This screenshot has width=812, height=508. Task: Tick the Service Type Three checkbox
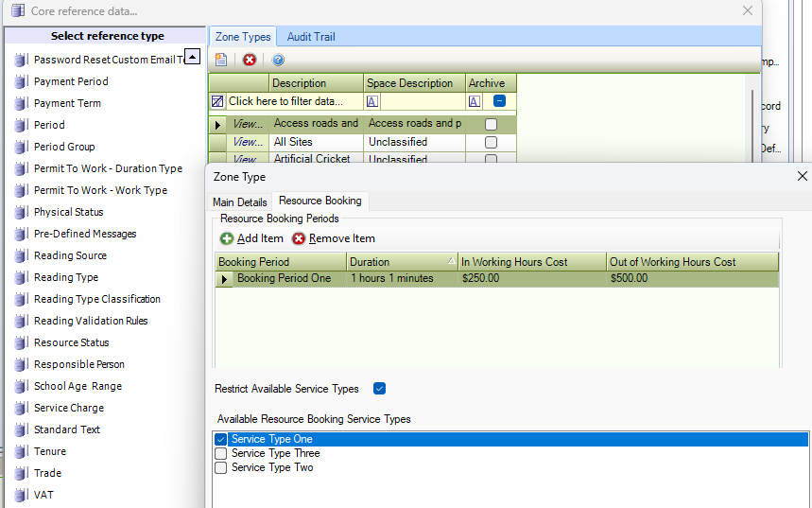[221, 453]
